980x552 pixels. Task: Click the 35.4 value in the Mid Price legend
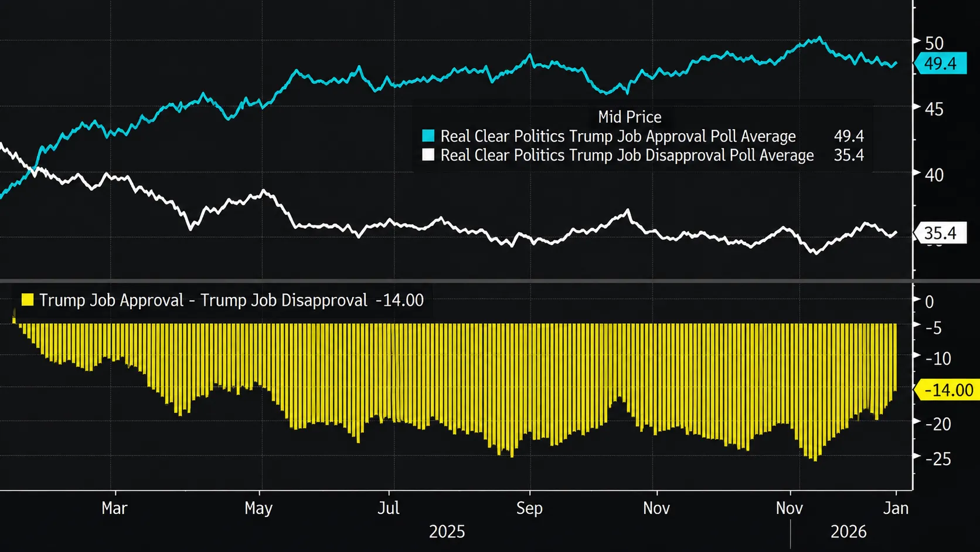849,155
